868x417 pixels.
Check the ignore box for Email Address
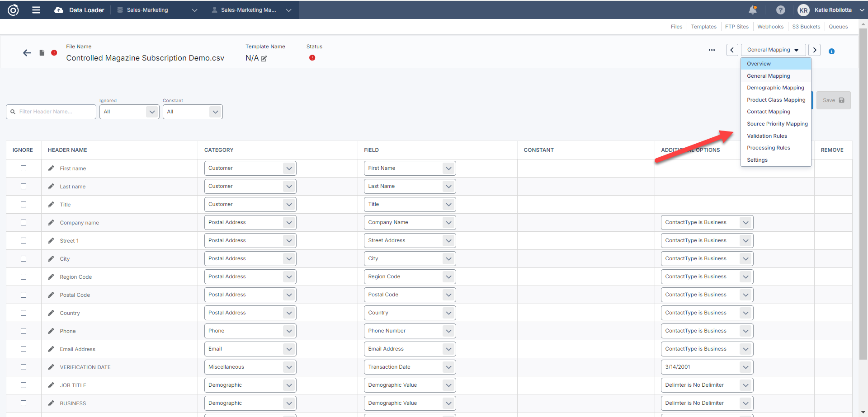pyautogui.click(x=24, y=349)
